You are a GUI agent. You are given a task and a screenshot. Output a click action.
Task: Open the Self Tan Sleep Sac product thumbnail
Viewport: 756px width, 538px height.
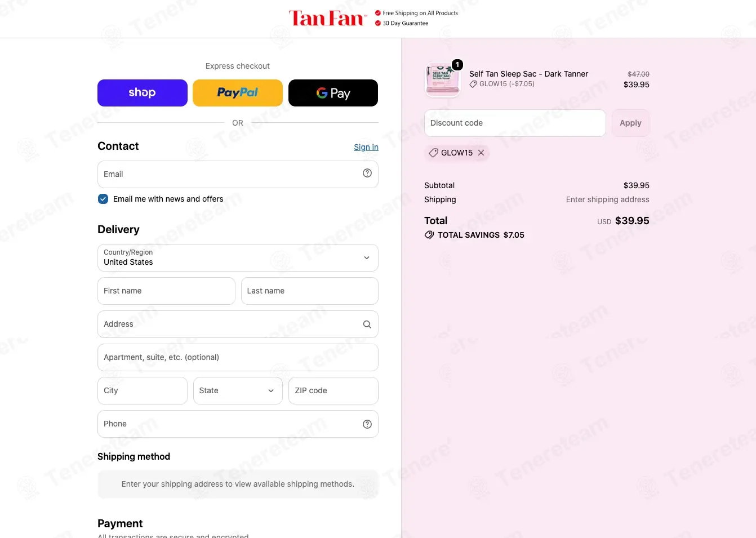coord(442,79)
